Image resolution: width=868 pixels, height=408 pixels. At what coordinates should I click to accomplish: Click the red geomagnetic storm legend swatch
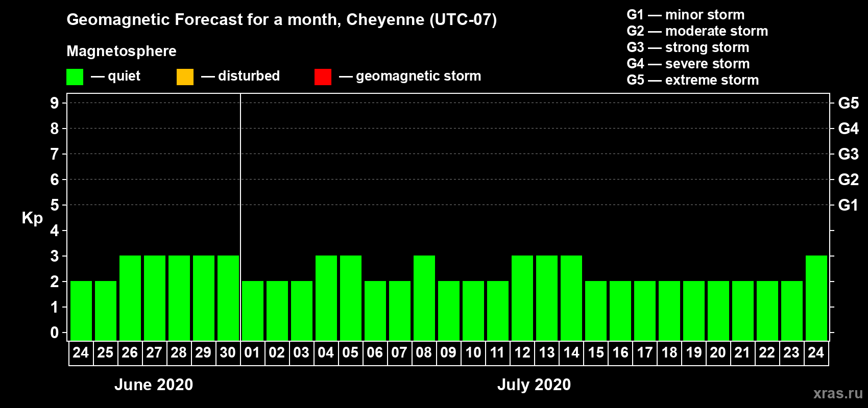pyautogui.click(x=323, y=77)
